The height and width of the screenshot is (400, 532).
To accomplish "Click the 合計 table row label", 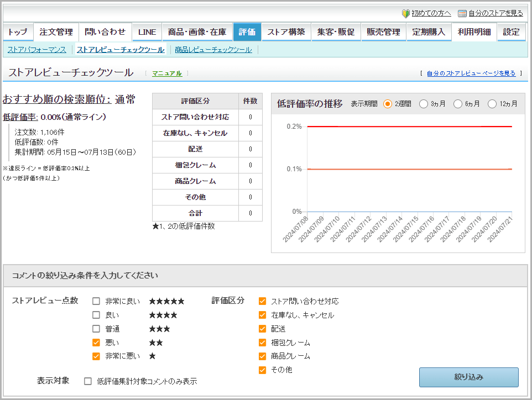I will (x=195, y=213).
